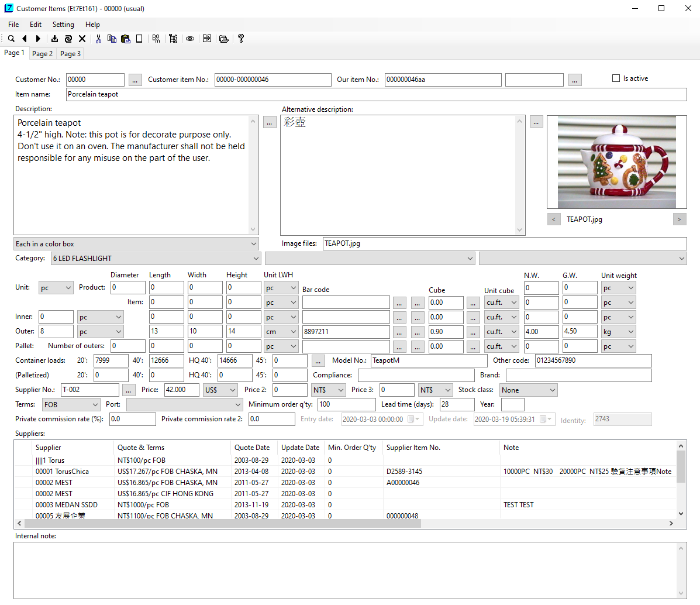Toggle the Is active checkbox
700x605 pixels.
tap(616, 78)
